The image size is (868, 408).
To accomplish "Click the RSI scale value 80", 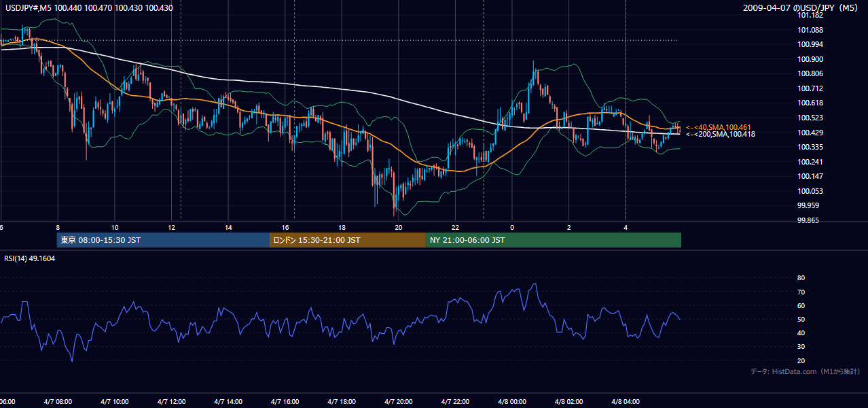I will click(801, 278).
